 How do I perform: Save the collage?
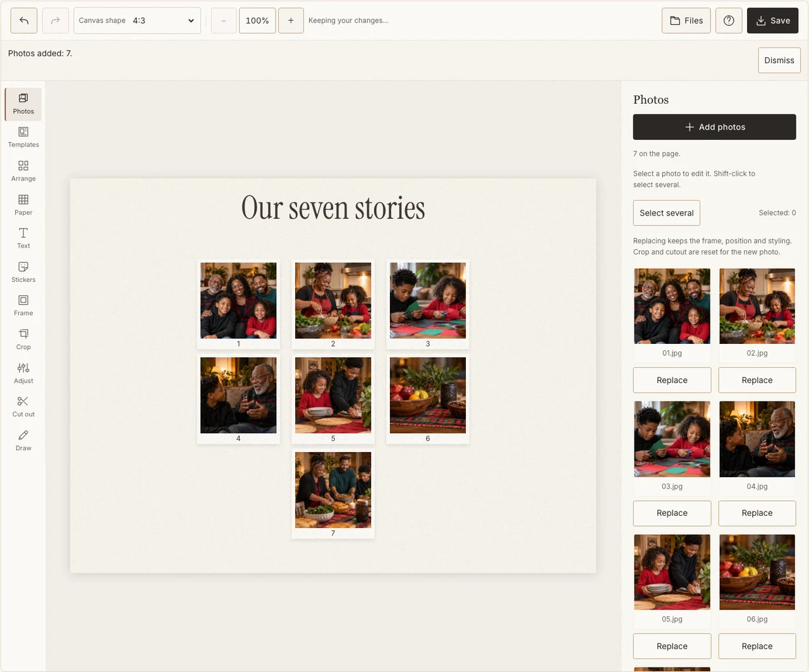coord(773,21)
